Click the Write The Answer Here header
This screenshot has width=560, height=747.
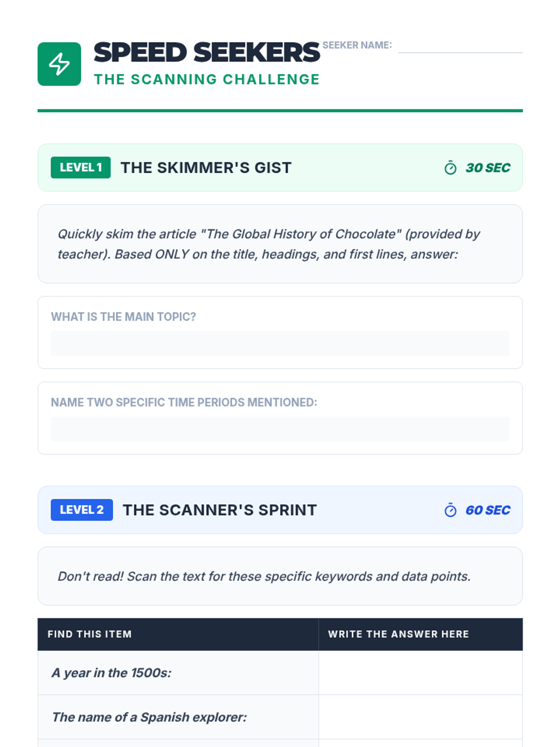(398, 634)
